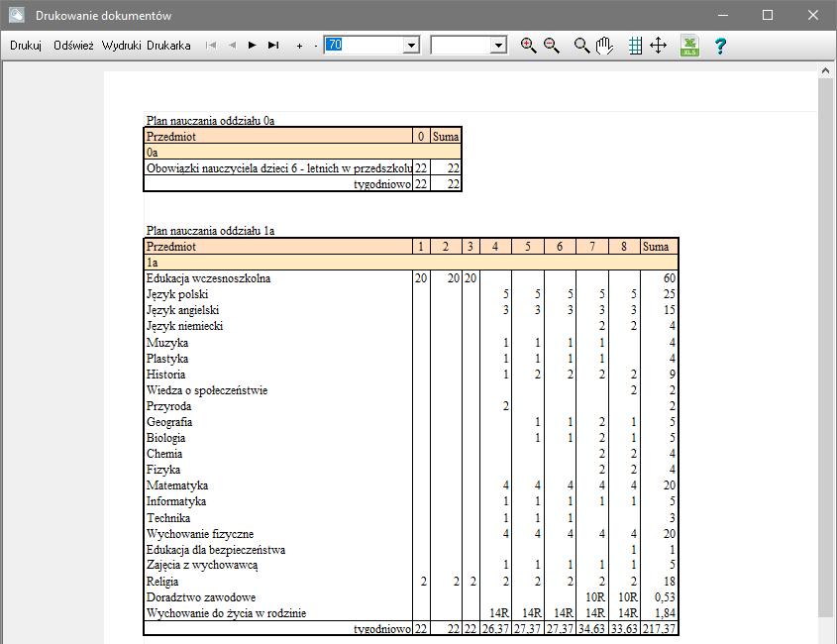Export to Excel with XLS icon
The height and width of the screenshot is (644, 837).
pyautogui.click(x=689, y=46)
